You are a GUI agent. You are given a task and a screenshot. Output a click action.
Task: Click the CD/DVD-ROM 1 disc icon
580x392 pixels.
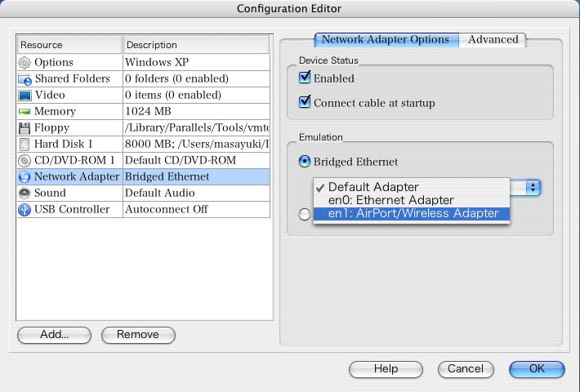[x=25, y=160]
